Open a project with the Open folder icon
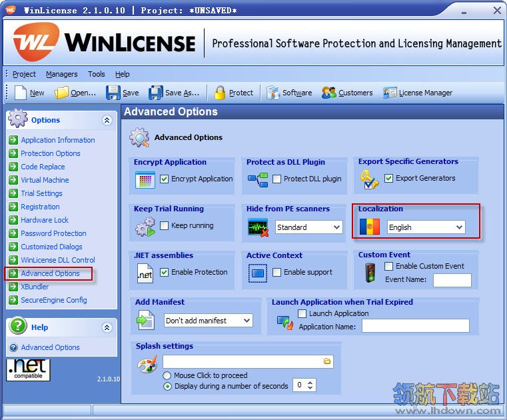Viewport: 507px width, 420px height. 61,93
